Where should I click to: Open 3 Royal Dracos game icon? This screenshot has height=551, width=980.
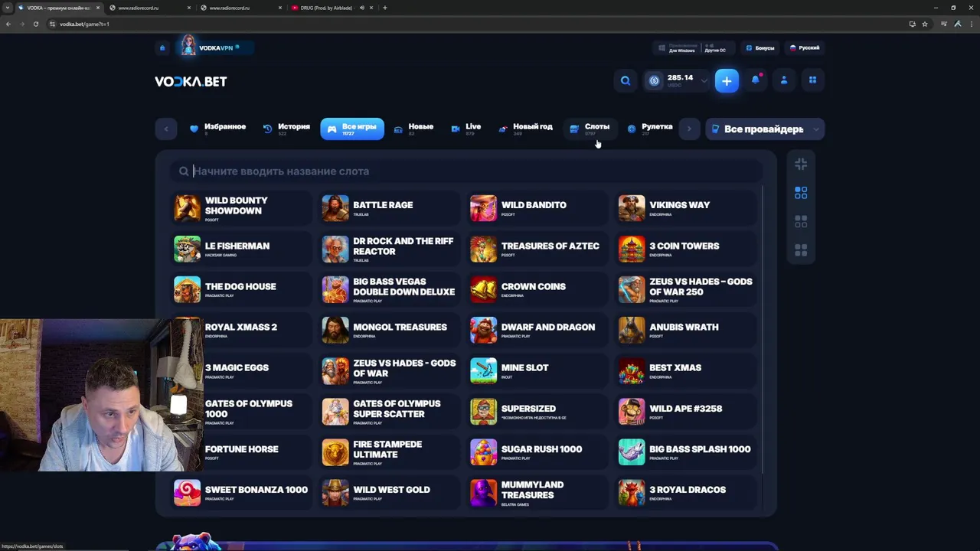[x=632, y=492]
